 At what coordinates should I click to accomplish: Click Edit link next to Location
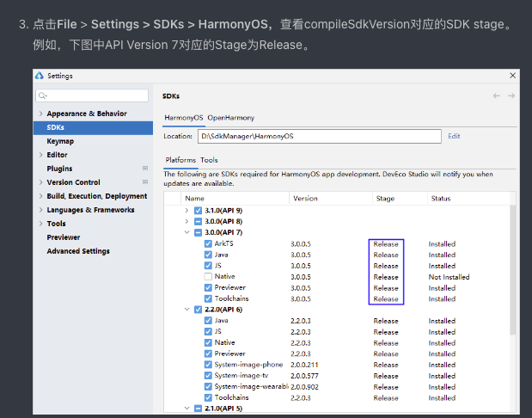tap(454, 136)
